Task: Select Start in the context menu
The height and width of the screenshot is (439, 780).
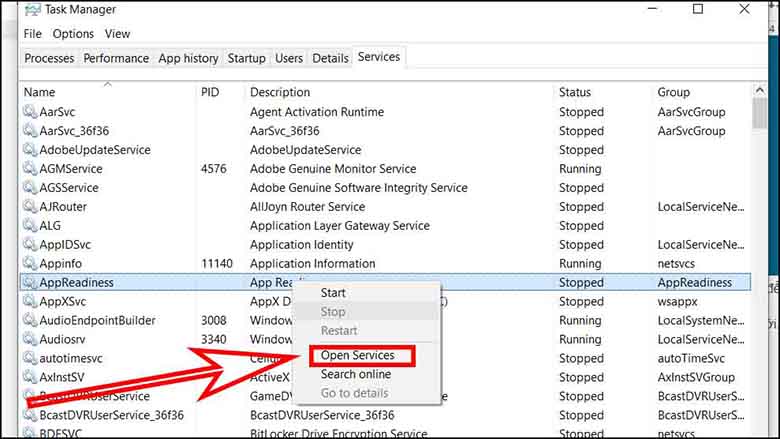Action: click(x=333, y=293)
